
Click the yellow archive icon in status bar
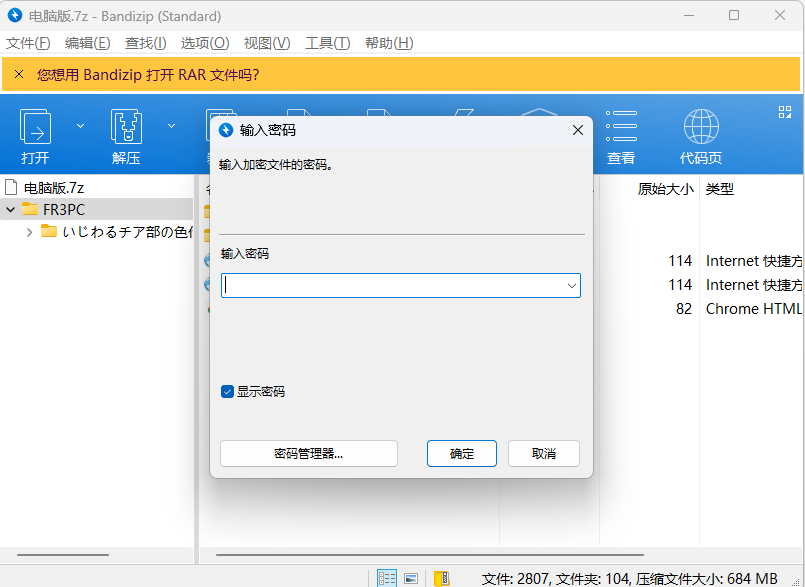(x=440, y=578)
